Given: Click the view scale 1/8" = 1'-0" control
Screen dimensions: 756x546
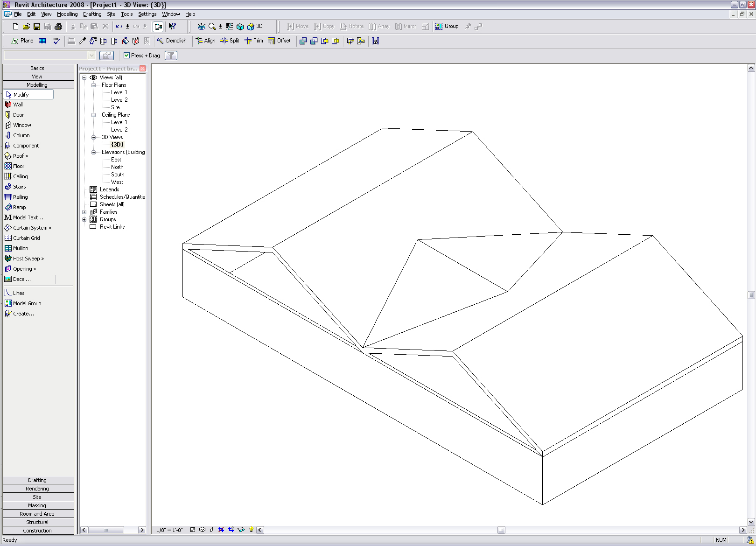Looking at the screenshot, I should tap(169, 530).
